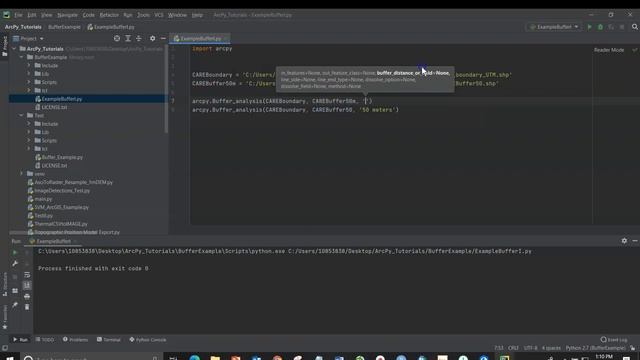The image size is (640, 360).
Task: Expand Include folder under BufferExample
Action: coord(29,65)
